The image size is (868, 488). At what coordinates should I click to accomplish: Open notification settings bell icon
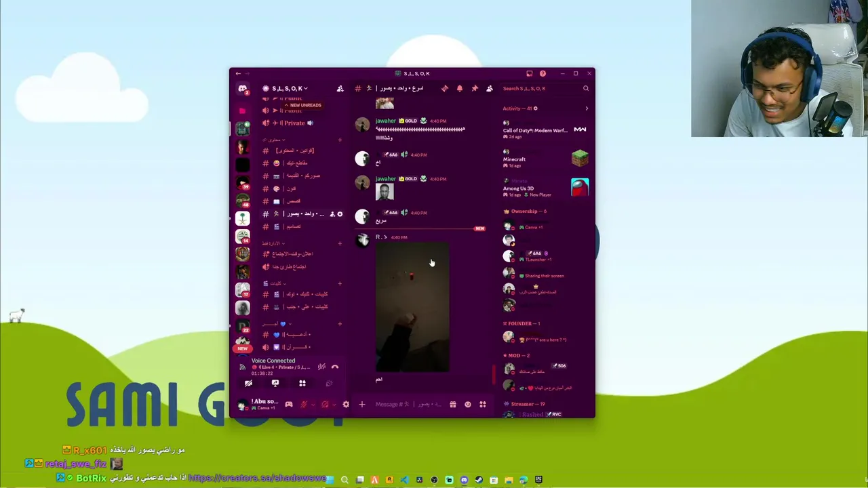click(460, 88)
